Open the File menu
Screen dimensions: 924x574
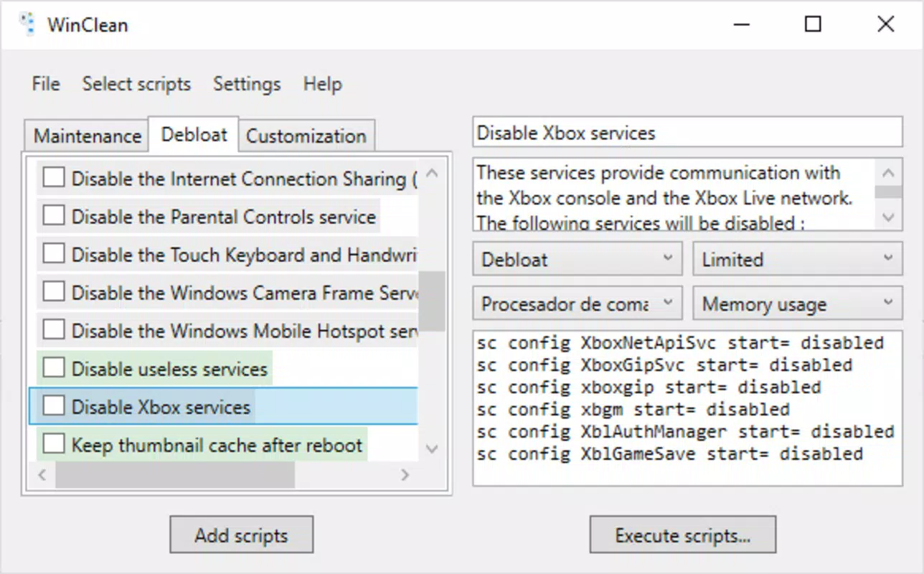coord(46,84)
